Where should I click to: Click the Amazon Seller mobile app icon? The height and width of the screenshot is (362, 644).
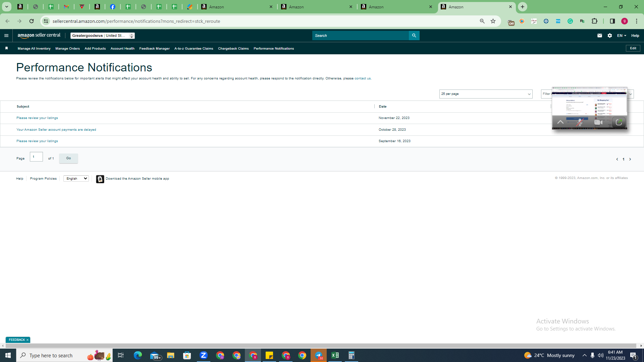(x=100, y=179)
